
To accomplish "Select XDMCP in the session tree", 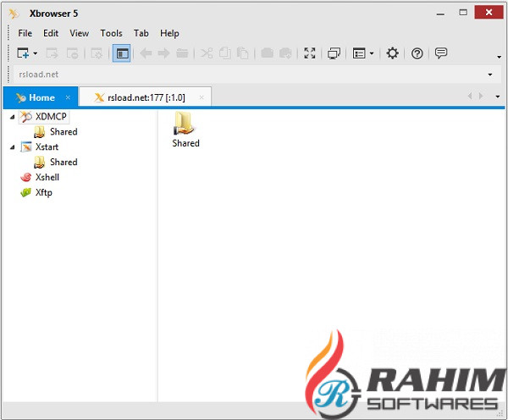I will point(44,117).
